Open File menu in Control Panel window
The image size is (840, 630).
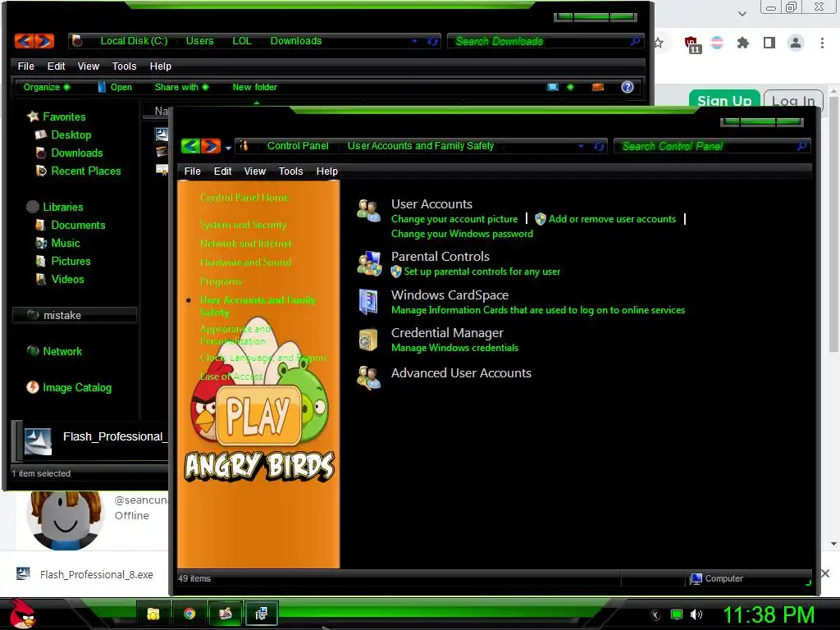[x=192, y=171]
